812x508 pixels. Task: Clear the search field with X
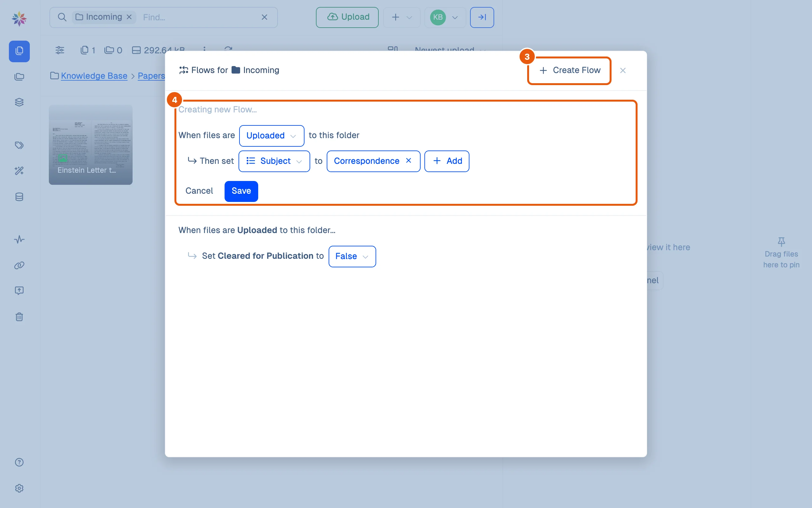coord(265,17)
